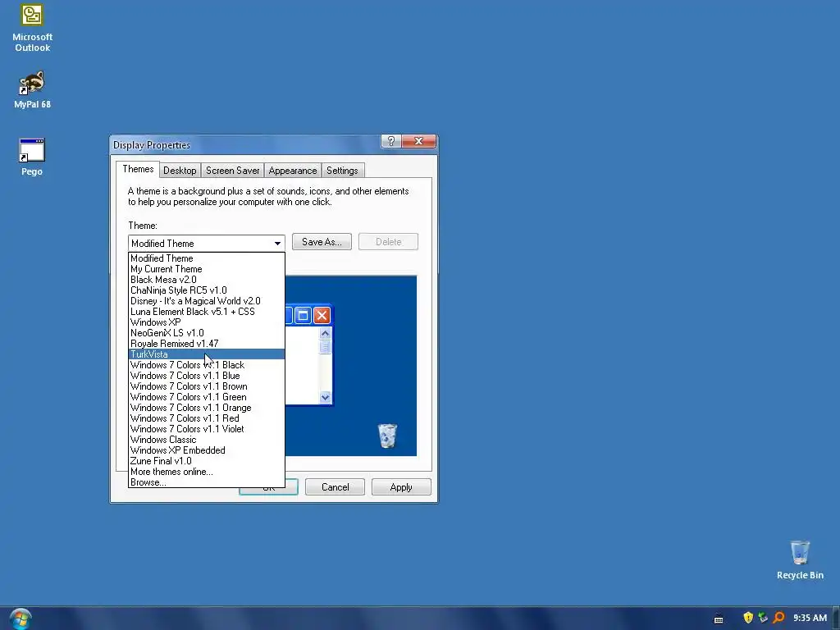Open Microsoft Outlook desktop icon
The image size is (840, 630).
[x=32, y=28]
